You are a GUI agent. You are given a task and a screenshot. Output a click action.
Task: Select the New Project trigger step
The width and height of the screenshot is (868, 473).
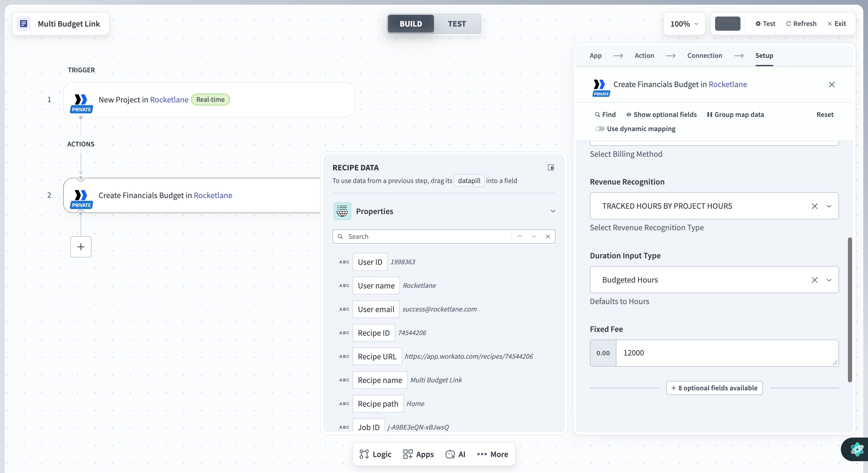(209, 100)
